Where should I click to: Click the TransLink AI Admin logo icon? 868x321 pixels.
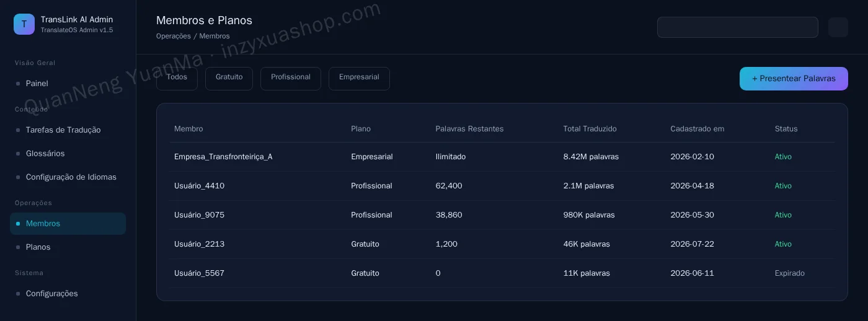[x=24, y=24]
